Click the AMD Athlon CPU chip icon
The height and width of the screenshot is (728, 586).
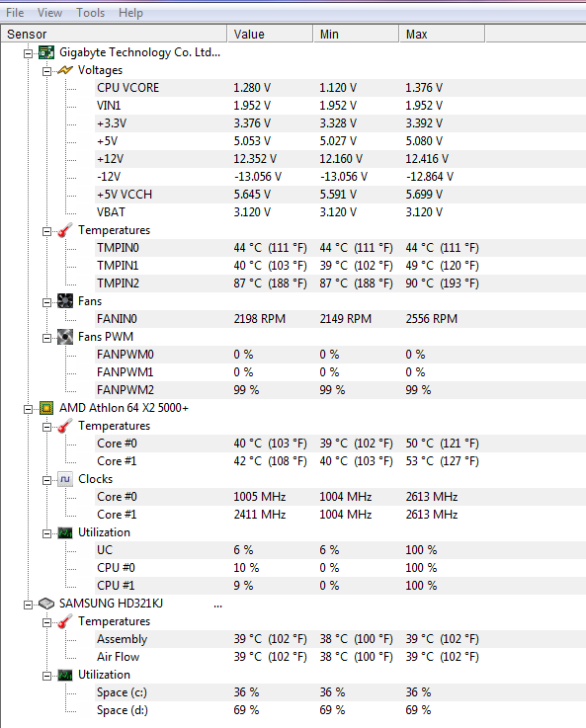(46, 408)
